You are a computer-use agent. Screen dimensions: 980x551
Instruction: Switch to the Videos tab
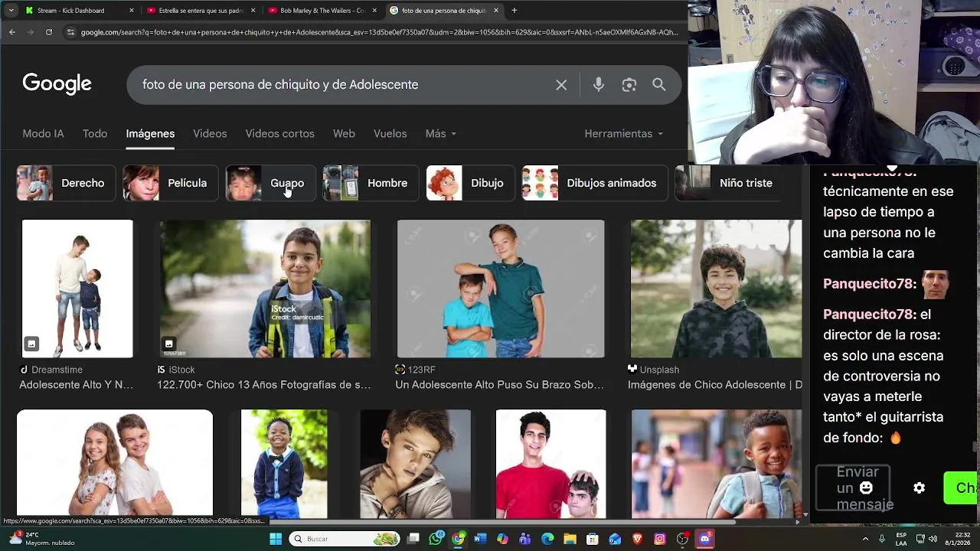click(x=210, y=134)
